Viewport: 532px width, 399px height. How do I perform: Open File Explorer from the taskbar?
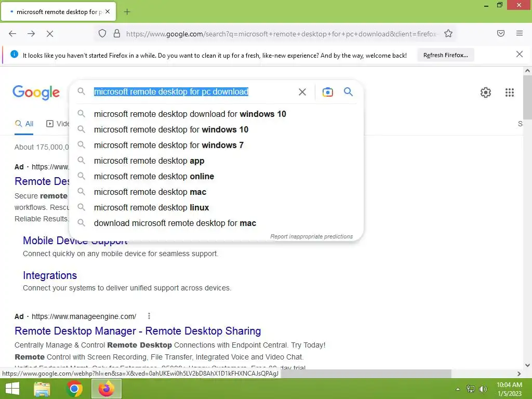[42, 389]
